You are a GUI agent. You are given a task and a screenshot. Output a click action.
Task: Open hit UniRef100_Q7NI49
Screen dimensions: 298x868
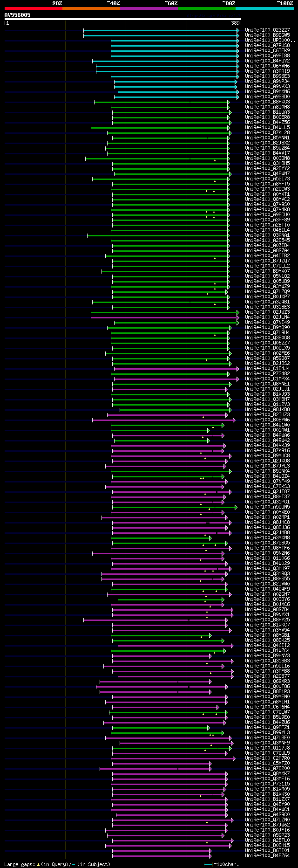point(267,322)
